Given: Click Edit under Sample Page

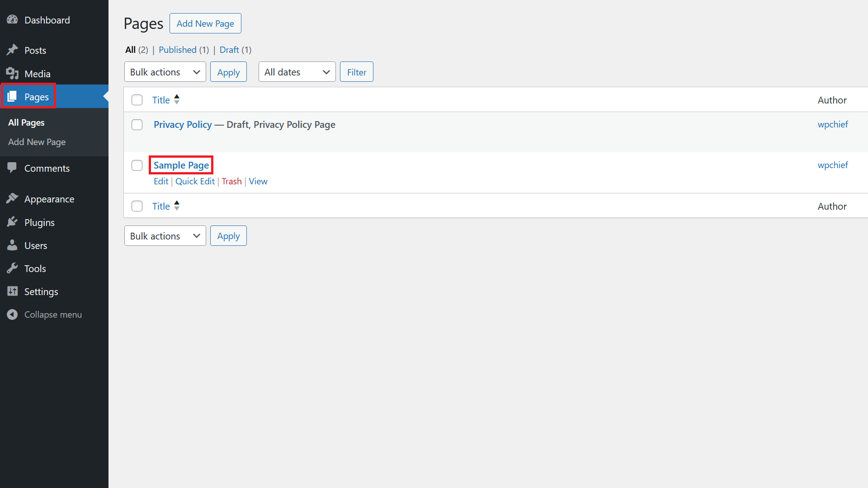Looking at the screenshot, I should click(x=161, y=181).
